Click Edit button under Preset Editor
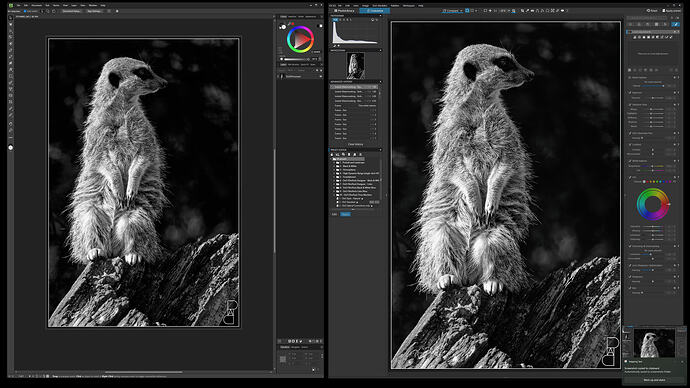This screenshot has width=690, height=388. pyautogui.click(x=334, y=214)
